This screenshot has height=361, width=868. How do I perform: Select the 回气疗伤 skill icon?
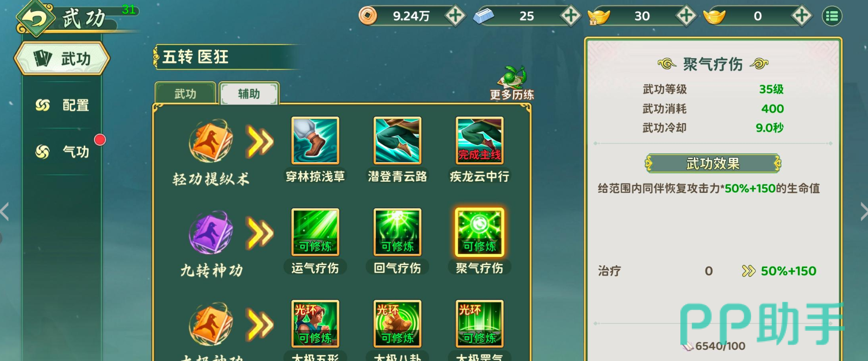coord(397,232)
